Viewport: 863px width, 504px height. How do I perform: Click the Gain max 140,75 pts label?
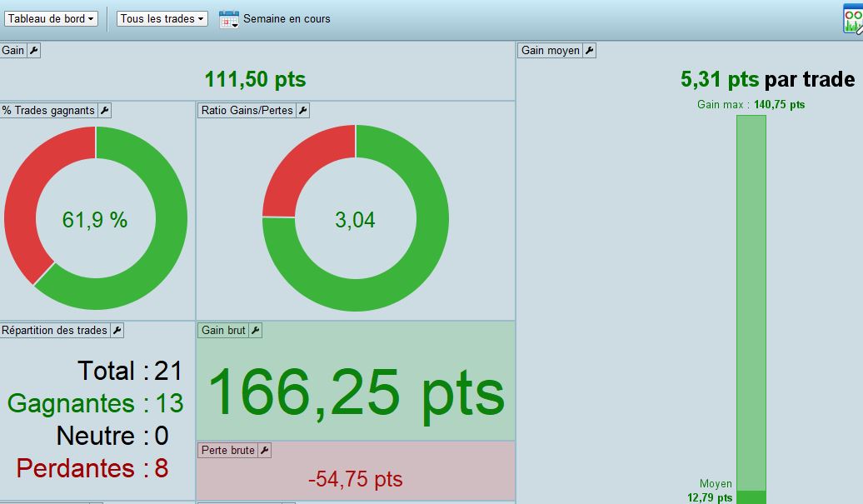[751, 104]
